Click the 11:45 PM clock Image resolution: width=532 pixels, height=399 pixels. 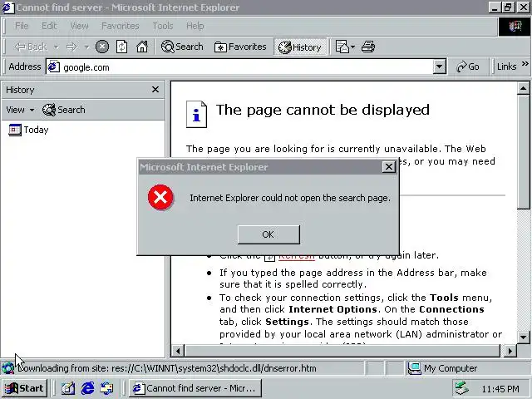point(500,389)
